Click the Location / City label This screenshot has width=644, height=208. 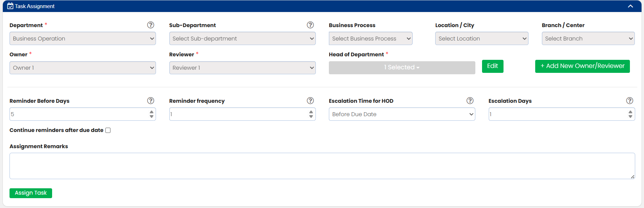pos(455,25)
